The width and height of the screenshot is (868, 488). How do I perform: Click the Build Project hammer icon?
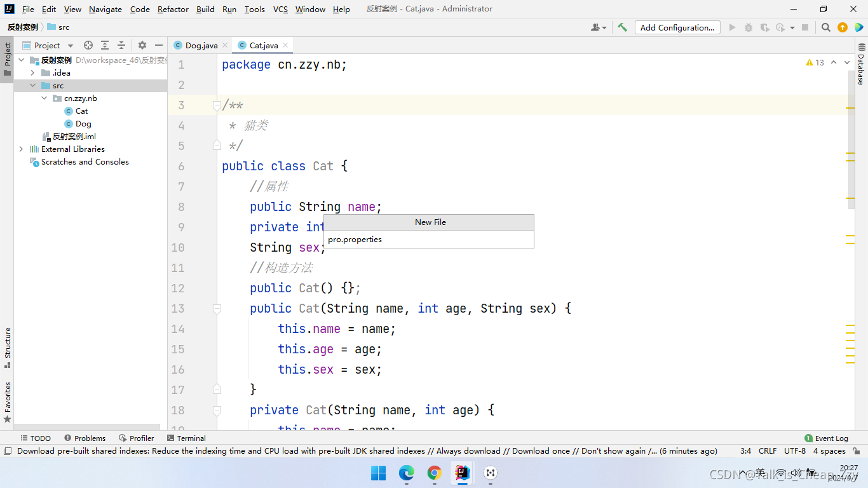pyautogui.click(x=622, y=27)
